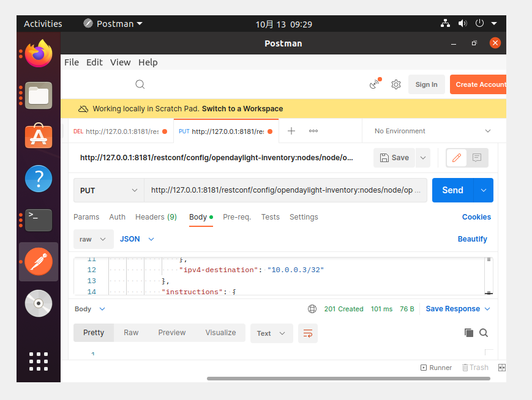532x400 pixels.
Task: Open the tab options three-dots menu
Action: click(x=313, y=131)
